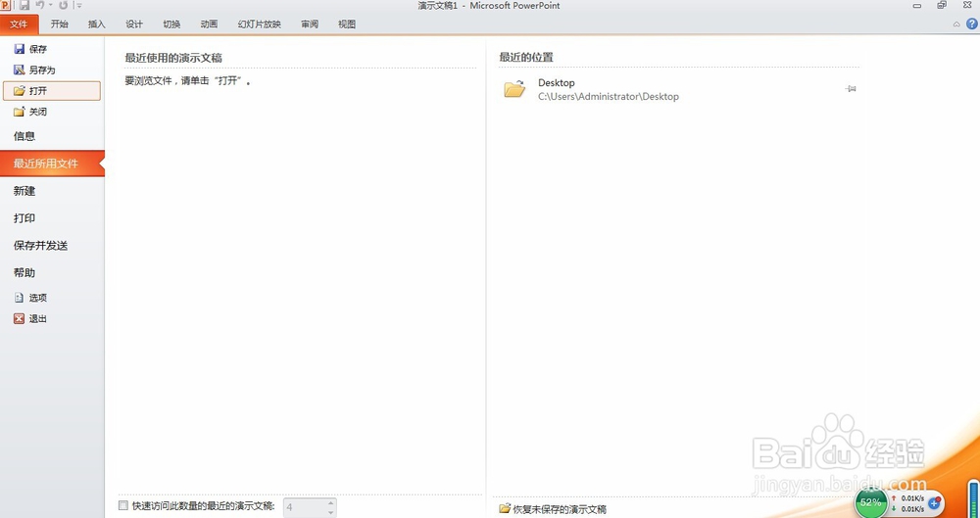
Task: Restore down the PowerPoint window
Action: 942,6
